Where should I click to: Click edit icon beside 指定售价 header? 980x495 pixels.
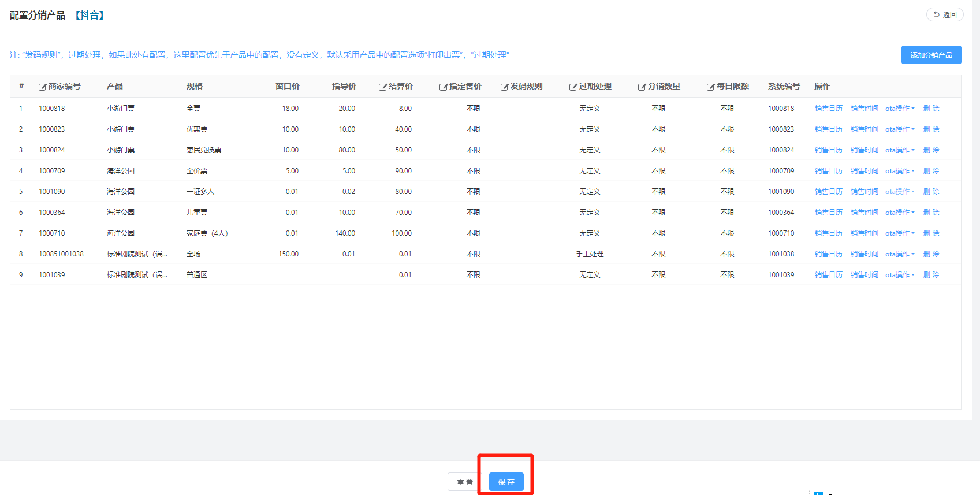pos(443,87)
